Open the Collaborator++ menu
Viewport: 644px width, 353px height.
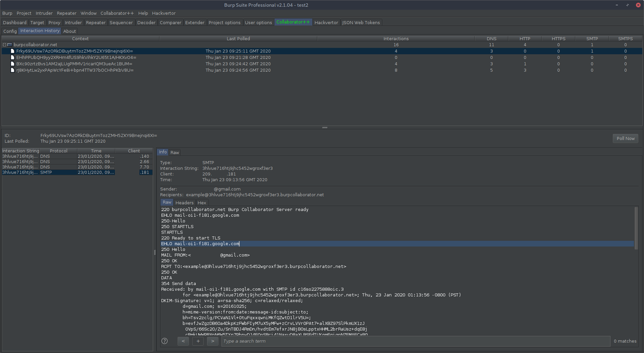click(x=118, y=13)
